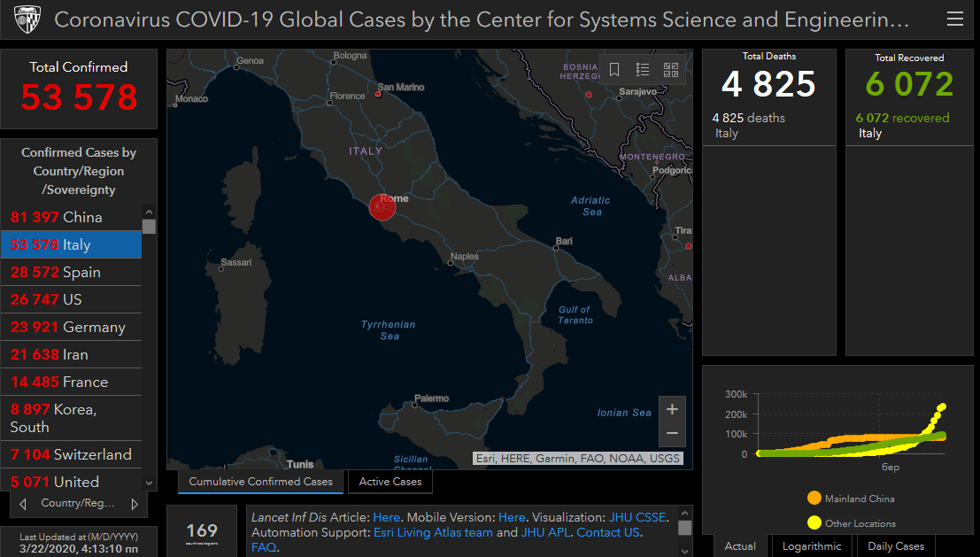This screenshot has height=557, width=980.
Task: Zoom in on the map with plus
Action: [673, 409]
